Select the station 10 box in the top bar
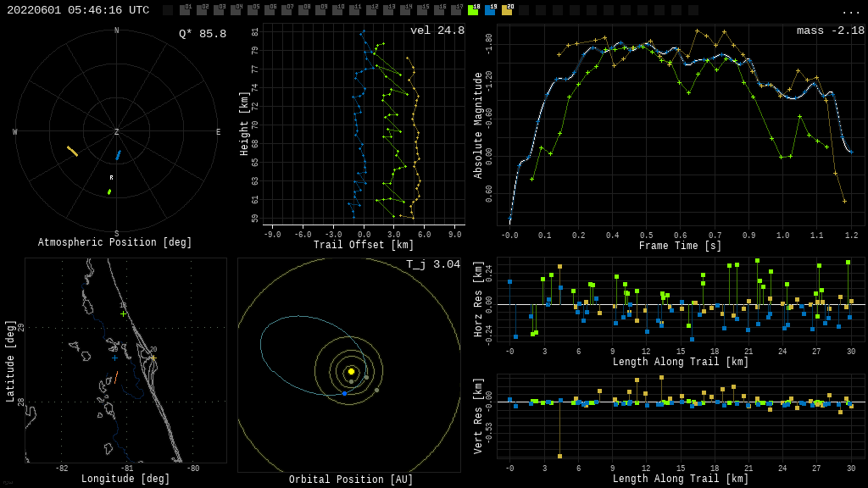The height and width of the screenshot is (488, 868). pos(337,10)
